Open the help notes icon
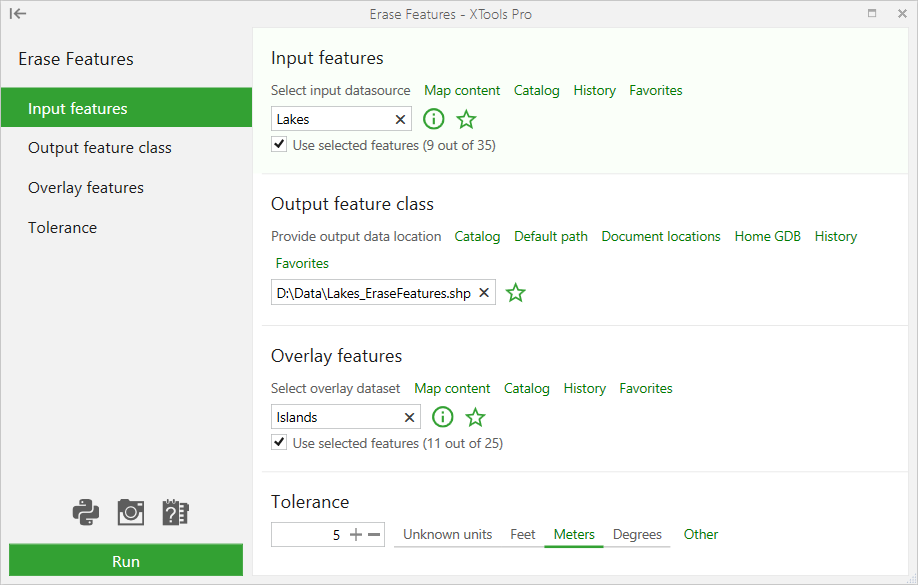Image resolution: width=918 pixels, height=585 pixels. [175, 512]
